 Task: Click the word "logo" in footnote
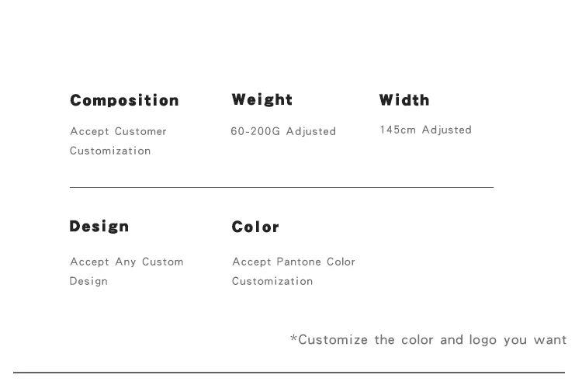coord(483,340)
